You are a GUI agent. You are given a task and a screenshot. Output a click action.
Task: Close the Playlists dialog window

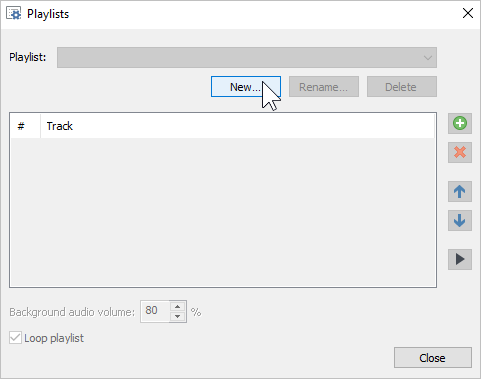pos(468,13)
